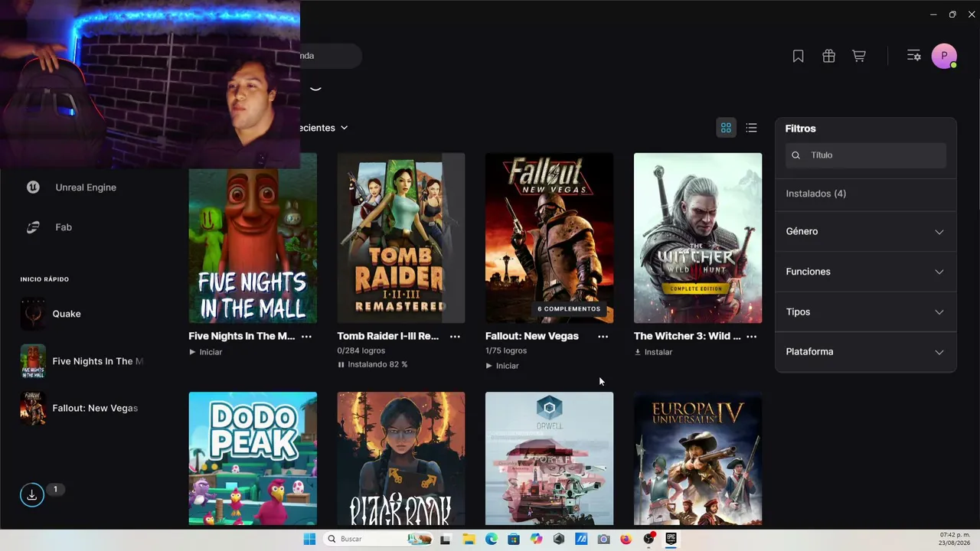Click the 6 Complementos badge on Fallout
This screenshot has width=980, height=551.
click(569, 309)
